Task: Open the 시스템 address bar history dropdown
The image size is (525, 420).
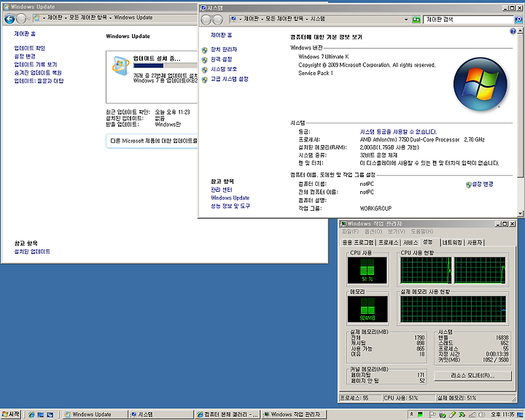Action: 406,20
